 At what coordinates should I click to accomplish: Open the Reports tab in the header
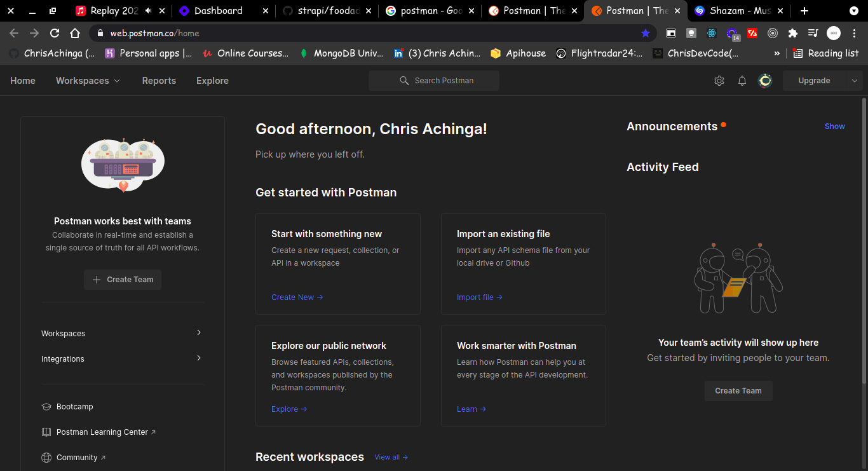[159, 81]
